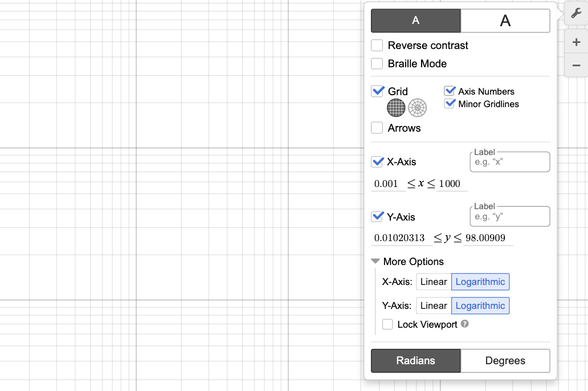Viewport: 588px width, 391px height.
Task: Enable Braille Mode
Action: click(x=377, y=63)
